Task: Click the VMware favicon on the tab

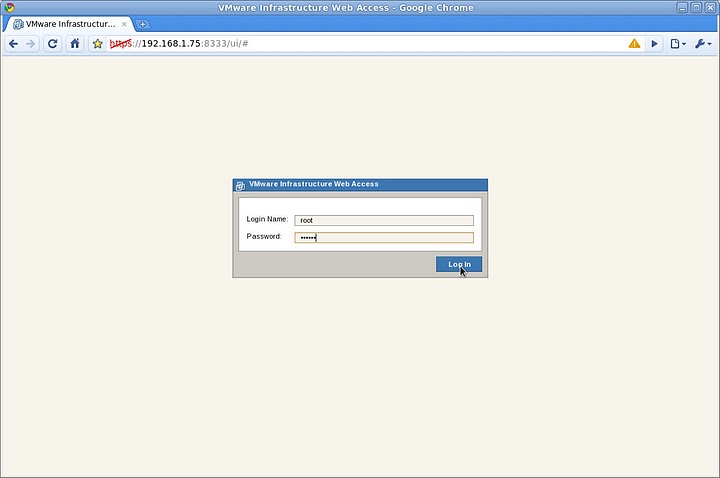Action: coord(18,24)
